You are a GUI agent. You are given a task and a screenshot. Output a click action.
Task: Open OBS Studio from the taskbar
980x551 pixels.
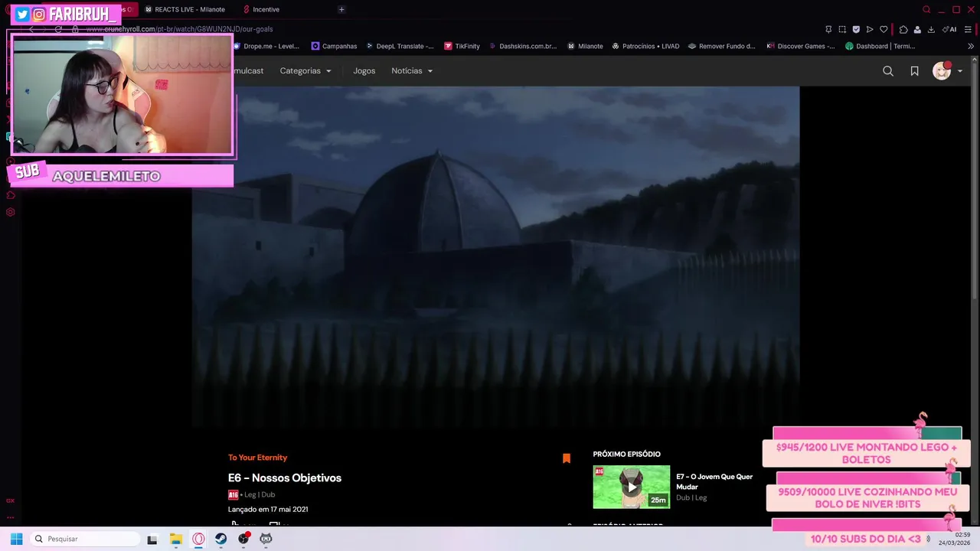click(x=243, y=539)
